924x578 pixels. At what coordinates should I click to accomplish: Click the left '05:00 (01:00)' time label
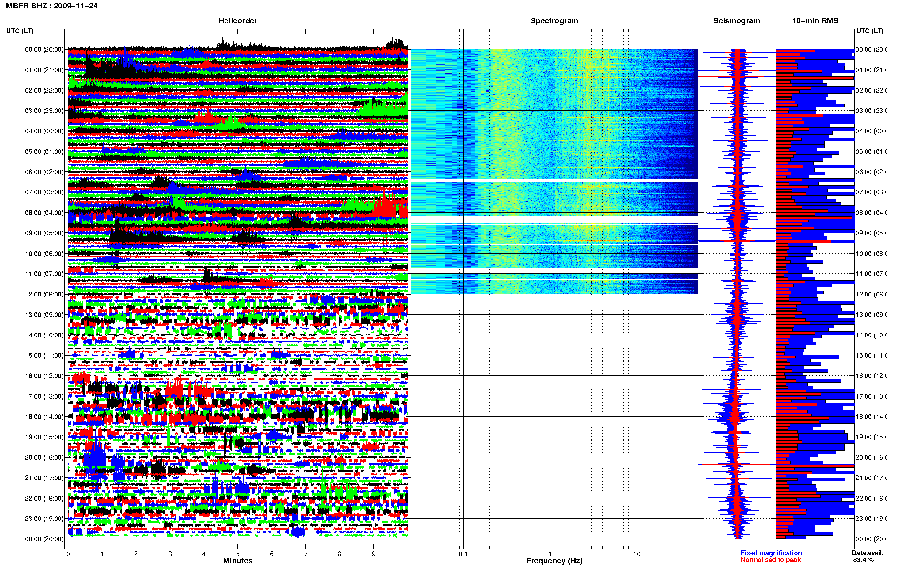(x=44, y=151)
